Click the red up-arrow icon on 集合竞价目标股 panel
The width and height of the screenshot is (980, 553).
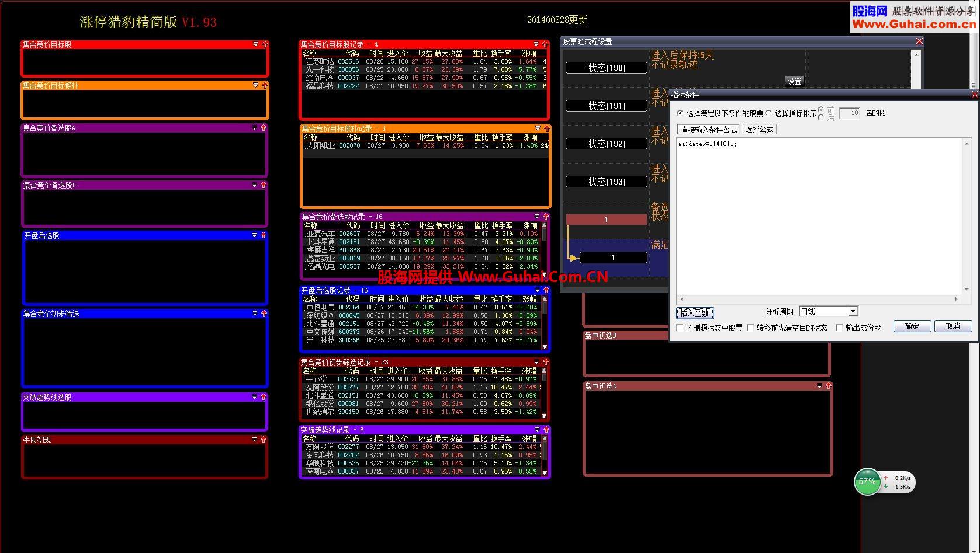[x=265, y=44]
